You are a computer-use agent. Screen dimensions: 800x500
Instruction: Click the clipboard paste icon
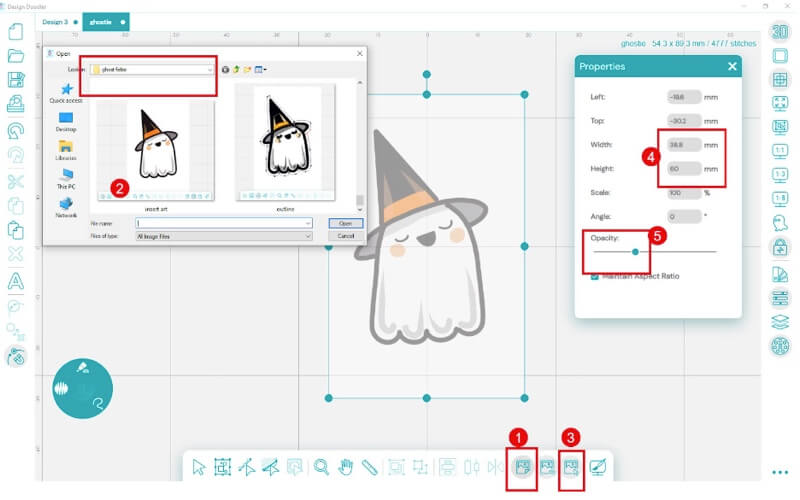coord(16,230)
